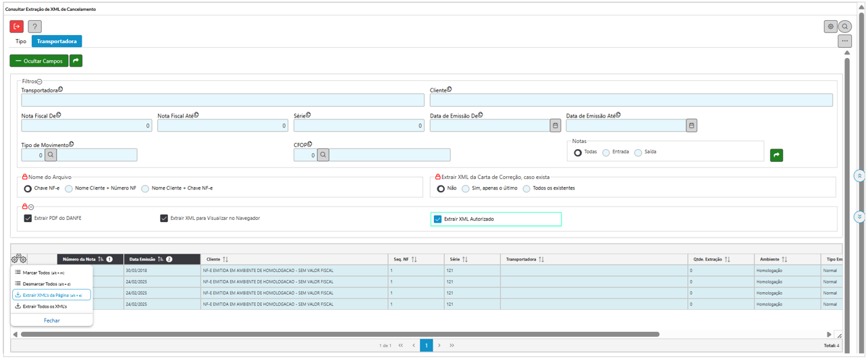Collapse options group via minus icon beside lock
Viewport: 868px width, 359px height.
31,207
